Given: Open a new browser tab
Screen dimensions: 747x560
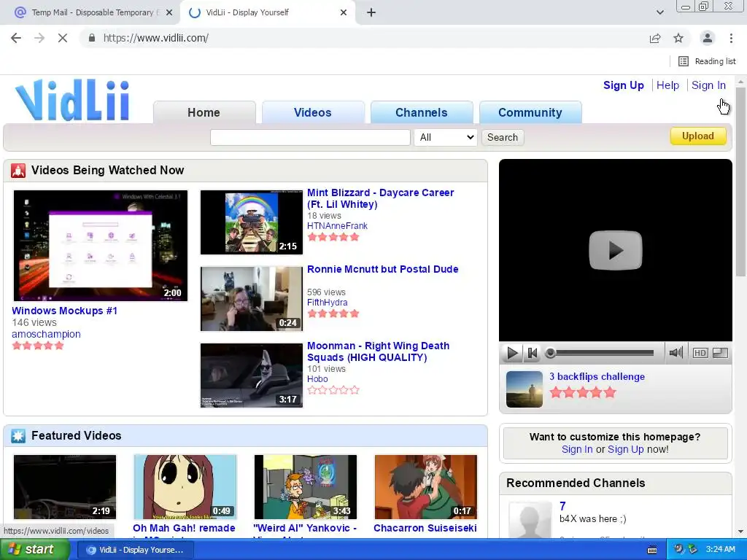Looking at the screenshot, I should pos(371,13).
